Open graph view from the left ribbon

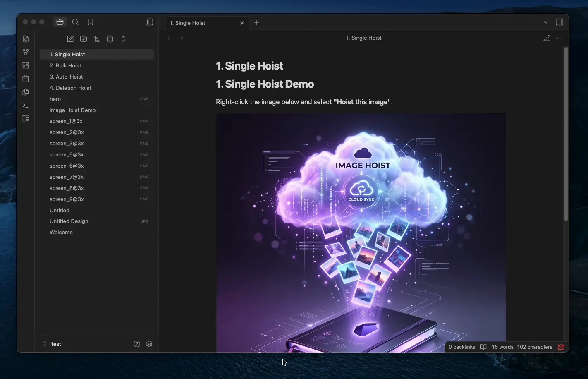tap(26, 52)
